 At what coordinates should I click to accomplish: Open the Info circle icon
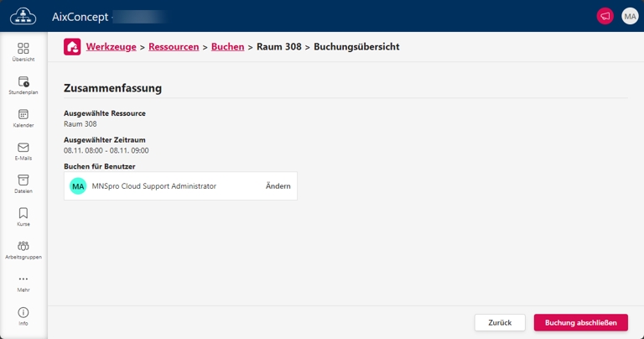click(23, 313)
